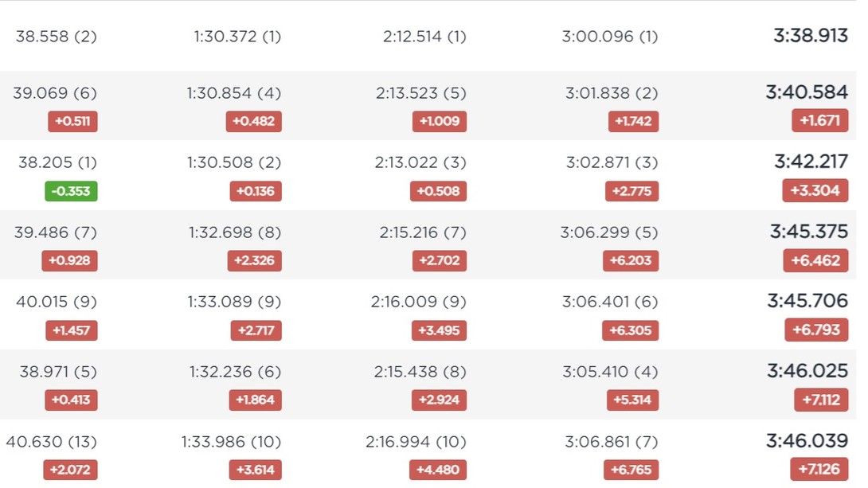Click the +3.304 finish gap badge

815,190
